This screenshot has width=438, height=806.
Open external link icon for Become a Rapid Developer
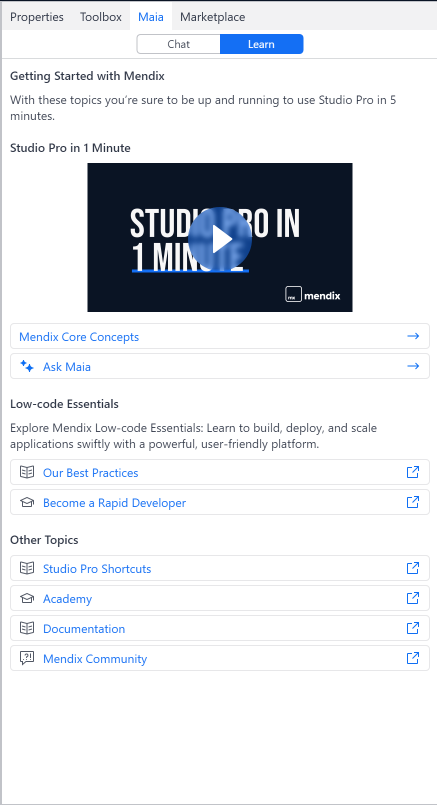click(x=413, y=502)
